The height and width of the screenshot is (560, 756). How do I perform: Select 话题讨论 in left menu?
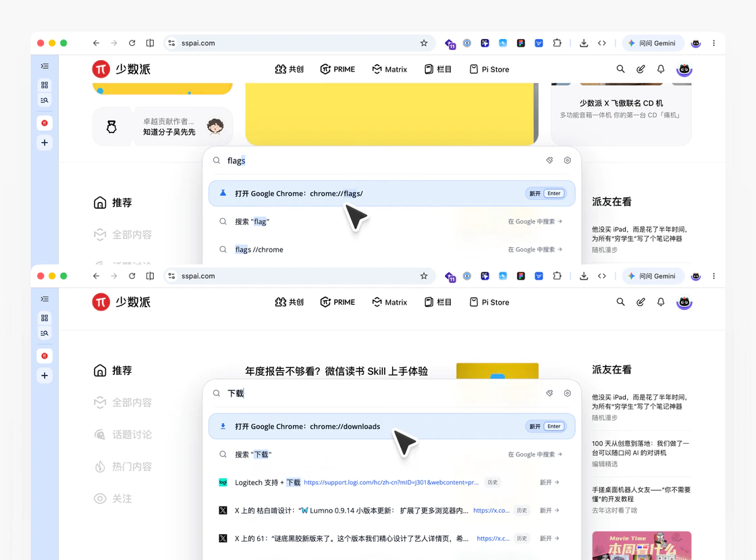(123, 434)
